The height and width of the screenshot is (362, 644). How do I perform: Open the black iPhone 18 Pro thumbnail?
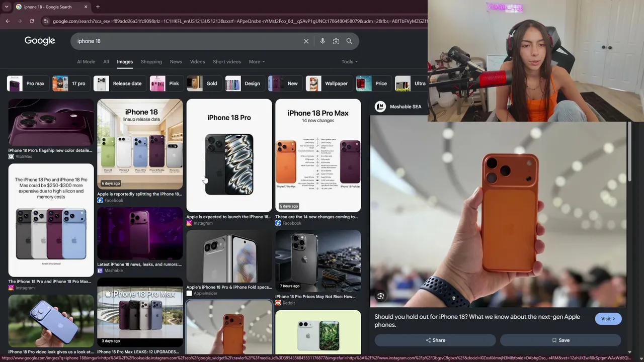[229, 155]
